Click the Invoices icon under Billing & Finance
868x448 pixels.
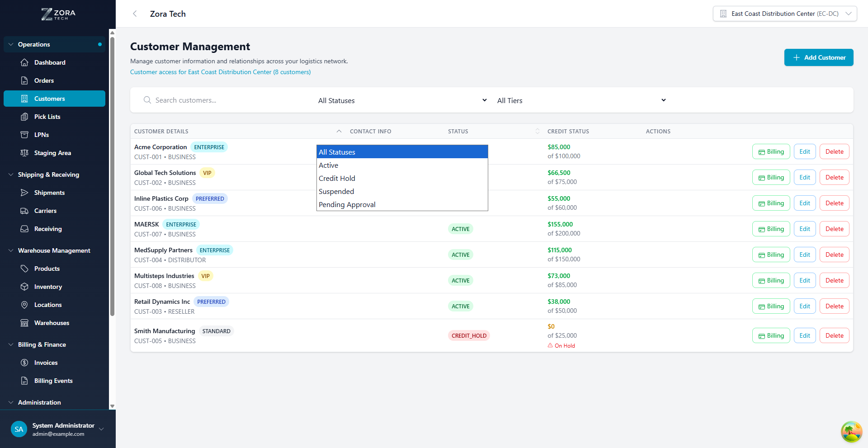(25, 363)
